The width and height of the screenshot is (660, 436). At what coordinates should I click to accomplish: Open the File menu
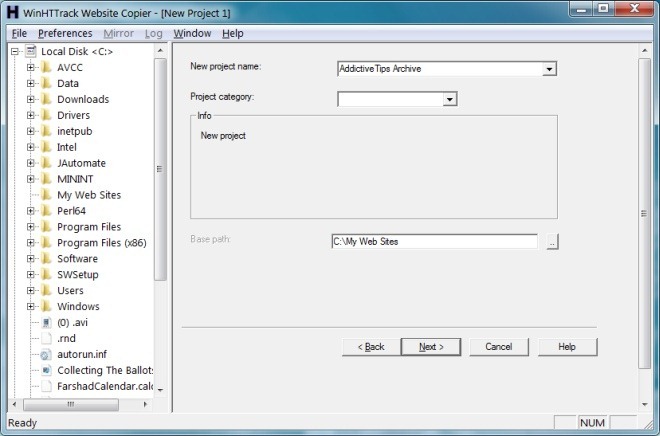[19, 33]
